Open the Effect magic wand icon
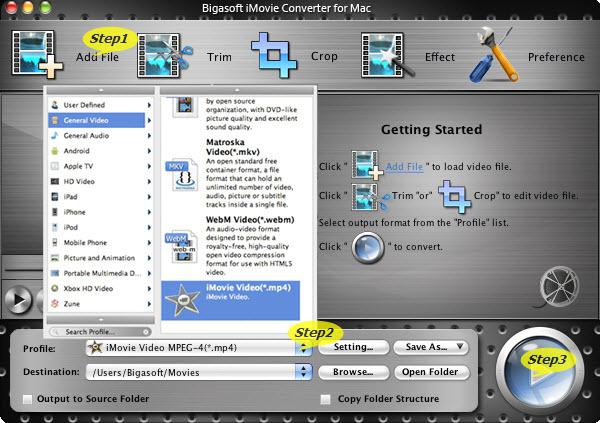600x423 pixels. pyautogui.click(x=387, y=56)
